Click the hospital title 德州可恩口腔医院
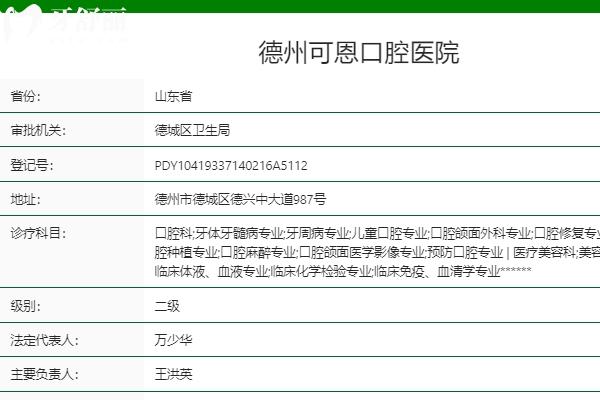Screen dimensions: 600x400 pyautogui.click(x=359, y=52)
